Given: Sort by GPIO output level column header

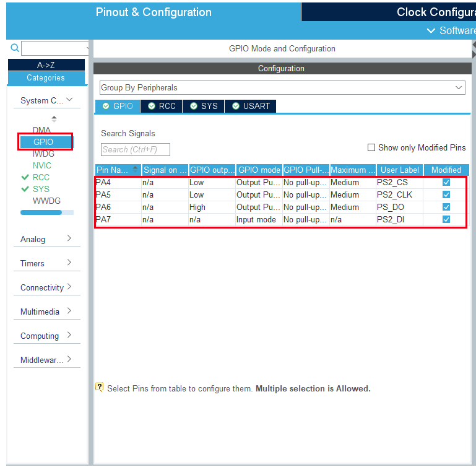Looking at the screenshot, I should (x=212, y=170).
